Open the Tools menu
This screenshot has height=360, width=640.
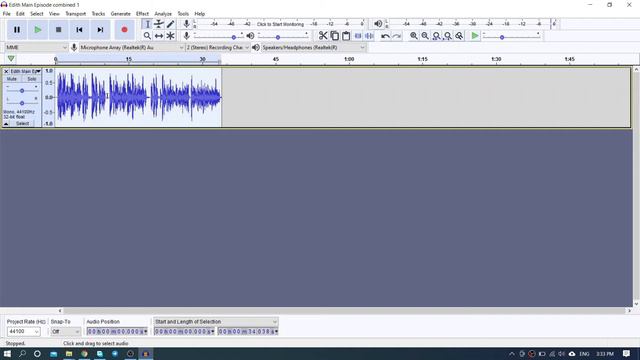coord(183,13)
